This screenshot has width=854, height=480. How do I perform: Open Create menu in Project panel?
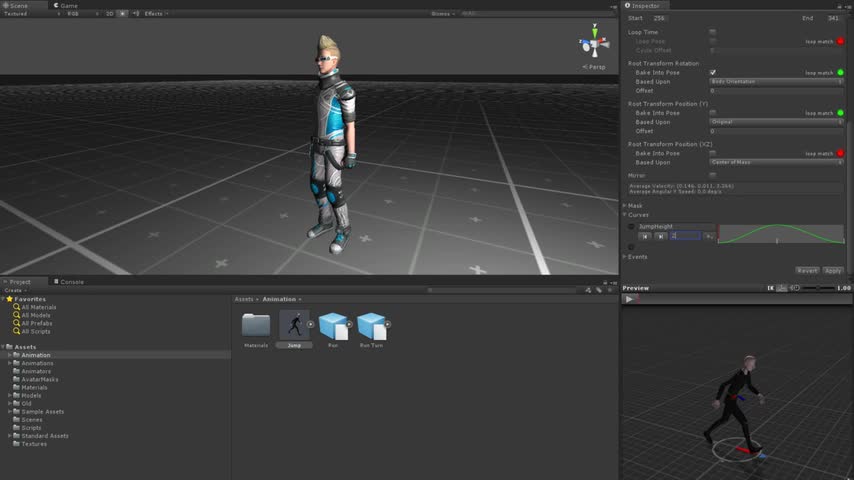[x=15, y=290]
